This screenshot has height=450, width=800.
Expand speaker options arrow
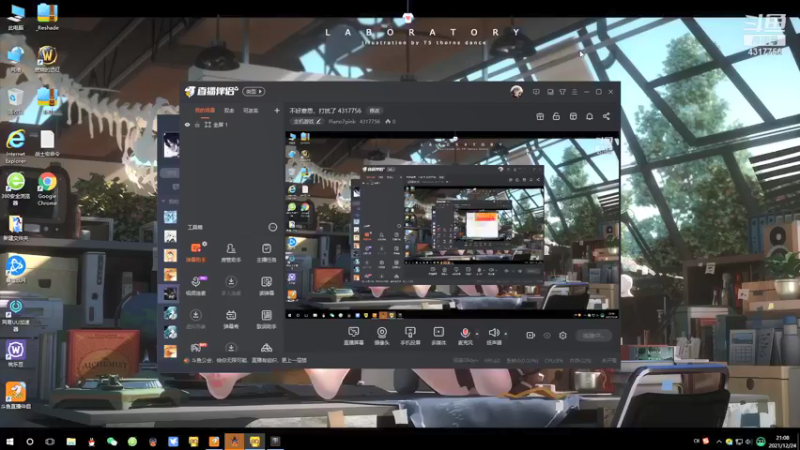(506, 334)
